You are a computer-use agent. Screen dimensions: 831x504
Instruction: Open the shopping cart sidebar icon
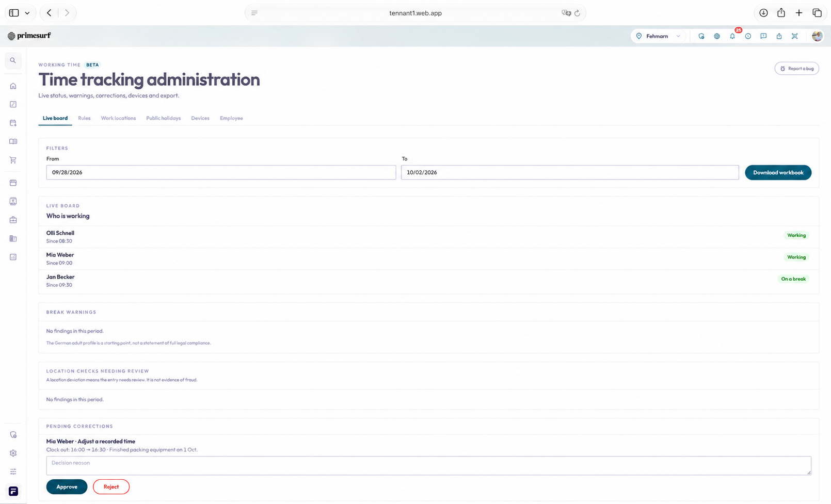tap(13, 160)
